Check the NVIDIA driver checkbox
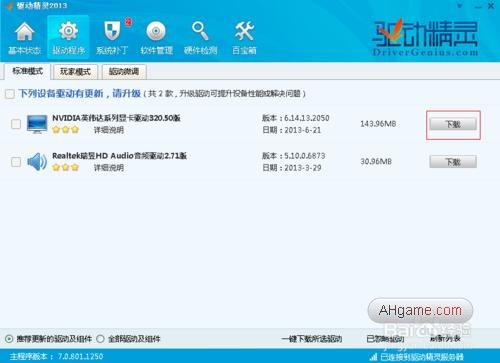The image size is (500, 363). [16, 124]
